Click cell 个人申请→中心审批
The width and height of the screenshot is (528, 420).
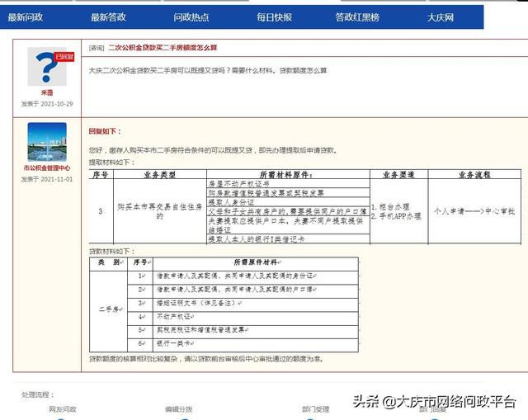coord(474,211)
